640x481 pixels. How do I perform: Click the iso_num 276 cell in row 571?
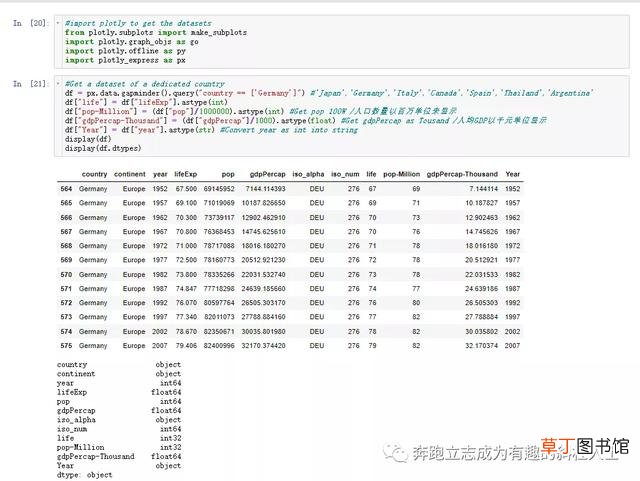354,289
